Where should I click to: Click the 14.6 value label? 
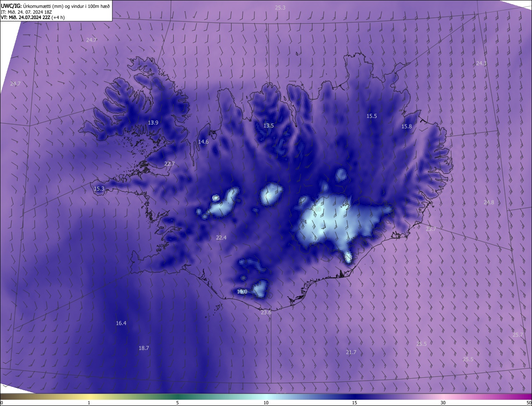pyautogui.click(x=203, y=142)
